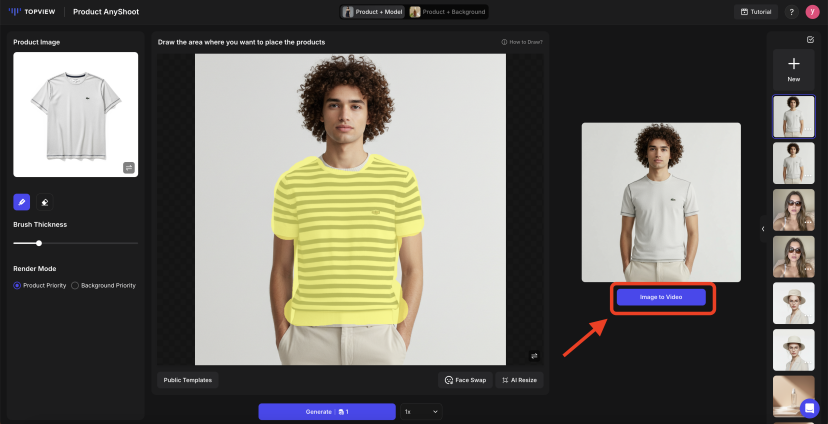Click the Image to Video button

[x=661, y=297]
